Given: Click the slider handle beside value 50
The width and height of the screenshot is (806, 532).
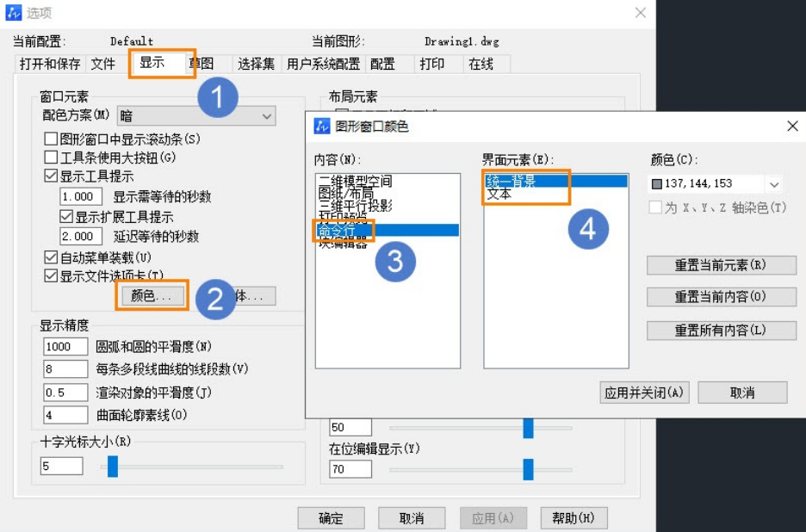Looking at the screenshot, I should click(528, 428).
